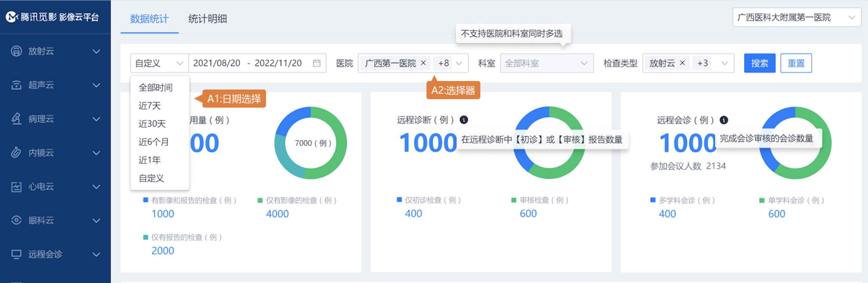Image resolution: width=868 pixels, height=283 pixels.
Task: Click the 病理云 microscope icon
Action: [16, 119]
